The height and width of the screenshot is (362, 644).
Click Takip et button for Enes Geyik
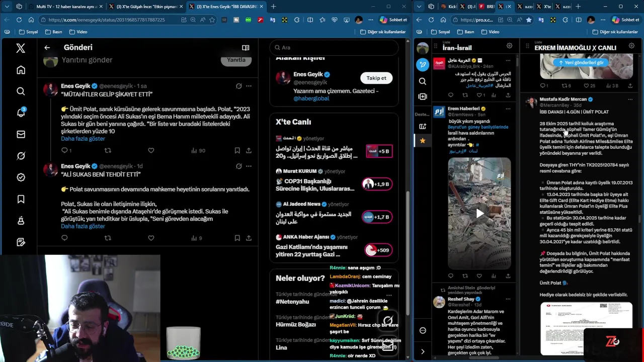click(x=376, y=78)
